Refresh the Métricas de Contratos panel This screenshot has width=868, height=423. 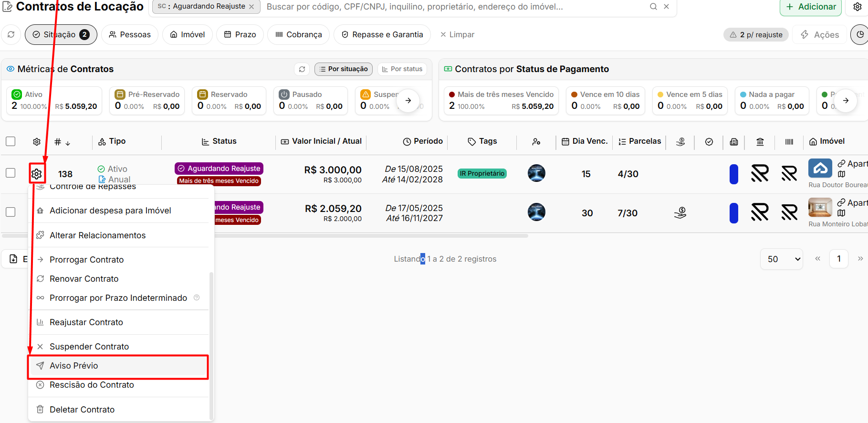[302, 69]
